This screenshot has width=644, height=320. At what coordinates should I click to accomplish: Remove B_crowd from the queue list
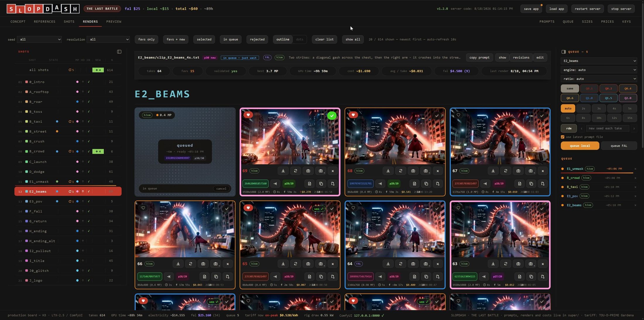635,178
